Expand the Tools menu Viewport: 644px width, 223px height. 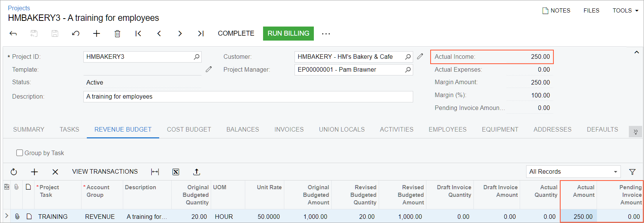tap(625, 11)
